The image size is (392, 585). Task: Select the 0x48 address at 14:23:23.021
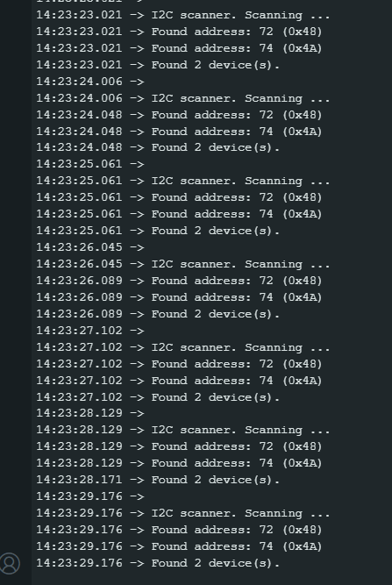point(179,32)
